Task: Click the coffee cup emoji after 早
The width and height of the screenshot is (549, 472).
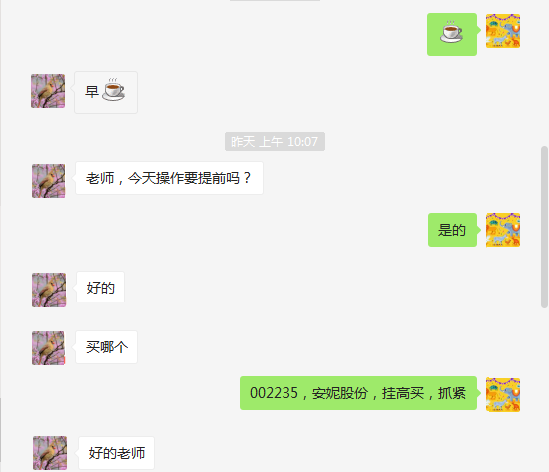Action: tap(113, 90)
